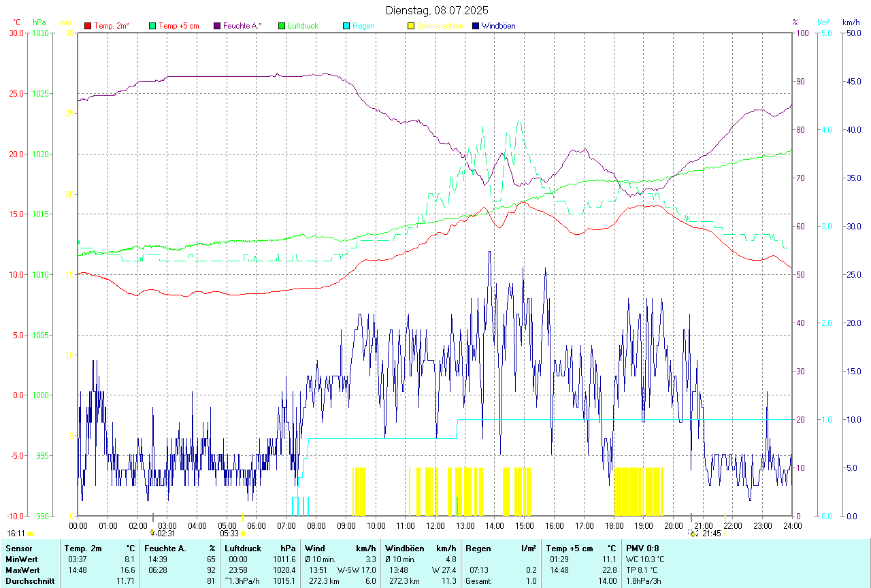
Task: Click the sunrise sun icon at 05:33
Action: 242,534
